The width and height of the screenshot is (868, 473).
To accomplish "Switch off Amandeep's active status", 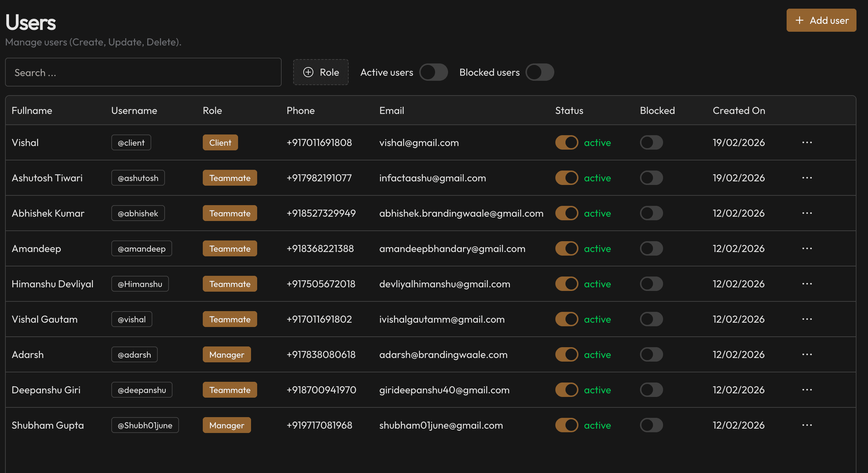I will pyautogui.click(x=567, y=248).
